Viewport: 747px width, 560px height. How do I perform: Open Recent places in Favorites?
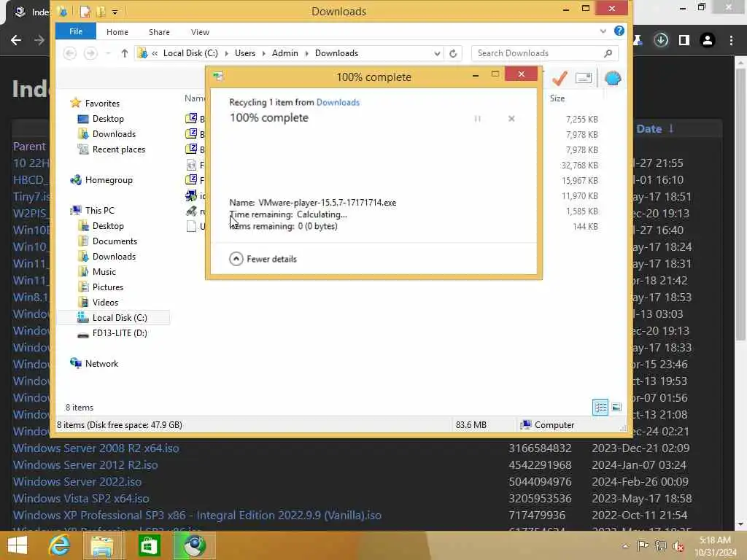119,149
